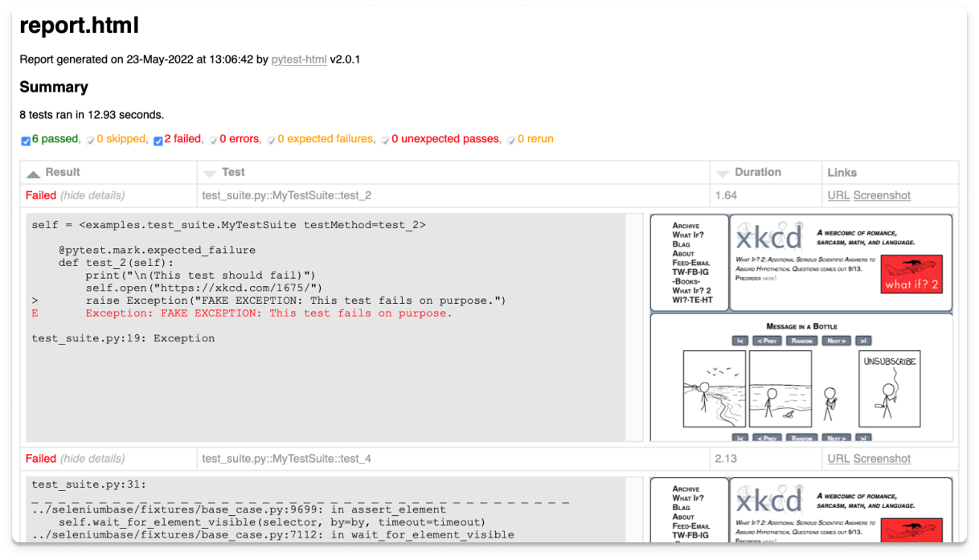979x560 pixels.
Task: Collapse test_2 row via hide details
Action: (x=92, y=195)
